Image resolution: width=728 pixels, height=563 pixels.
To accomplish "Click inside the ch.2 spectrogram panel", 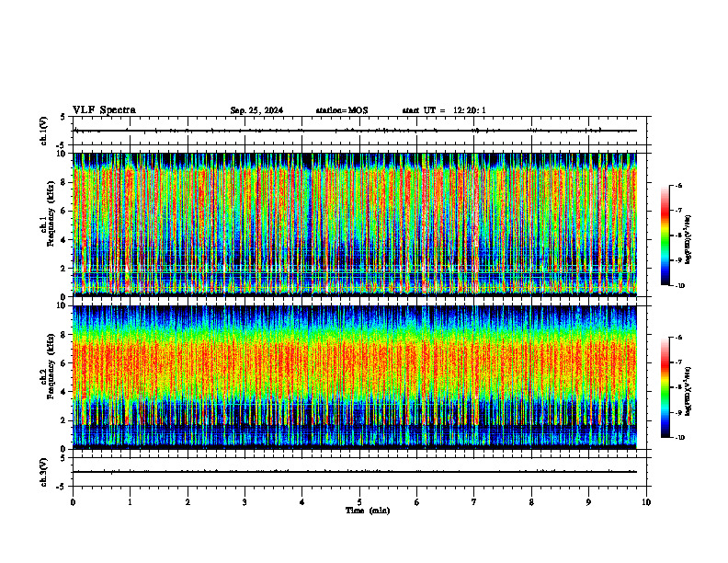I will [355, 377].
